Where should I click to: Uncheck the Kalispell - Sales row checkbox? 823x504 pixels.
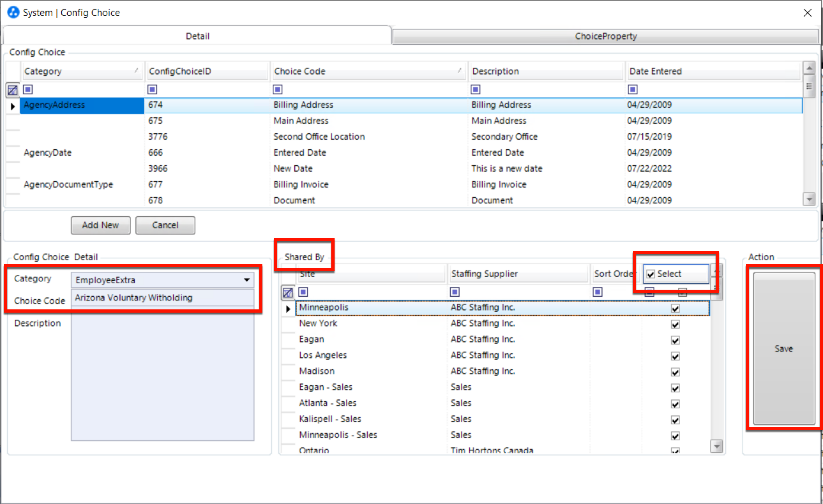coord(675,420)
